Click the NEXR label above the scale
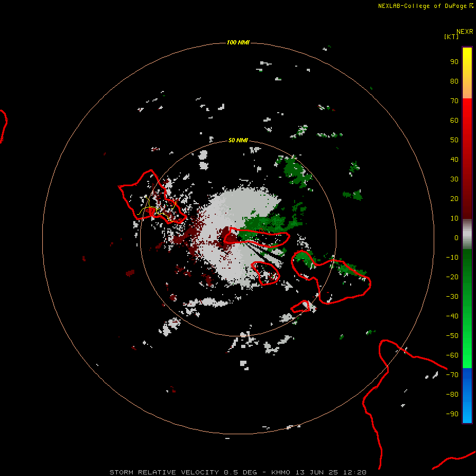Viewport: 476px width, 476px height. [x=464, y=32]
